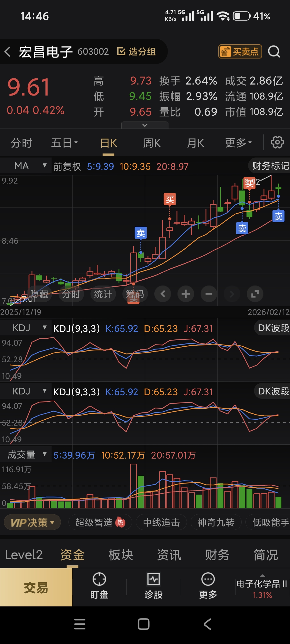290x644 pixels.
Task: Tap the tallest volume bar
Action: click(x=133, y=486)
